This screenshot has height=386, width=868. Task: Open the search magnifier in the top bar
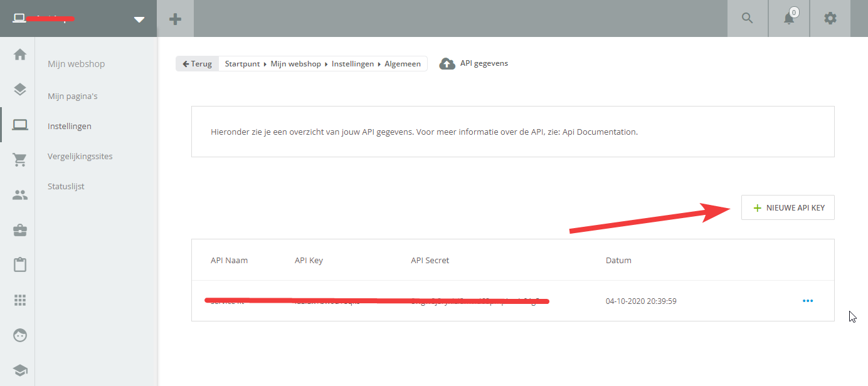[x=747, y=18]
